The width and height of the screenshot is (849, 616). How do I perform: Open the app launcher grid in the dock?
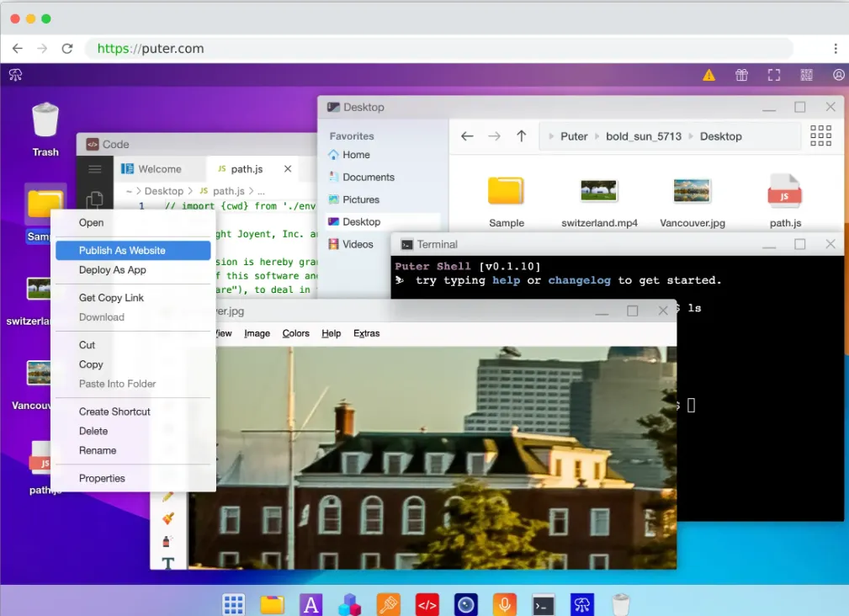click(x=233, y=603)
